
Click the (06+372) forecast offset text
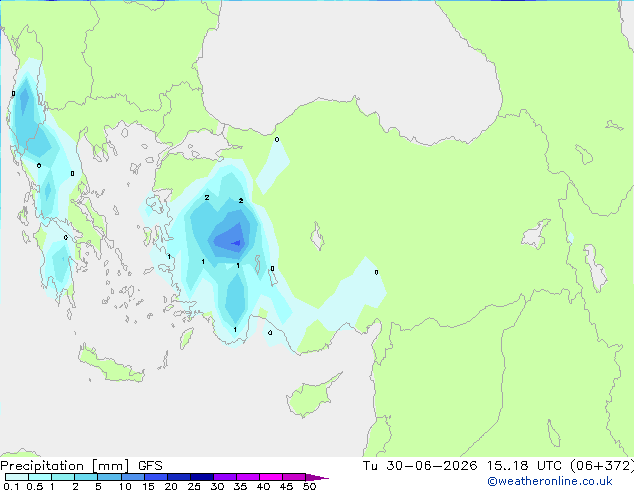602,466
